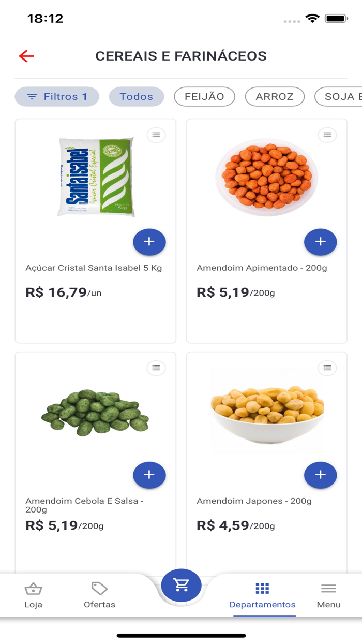Select the Loja icon in bottom navigation

[x=33, y=594]
